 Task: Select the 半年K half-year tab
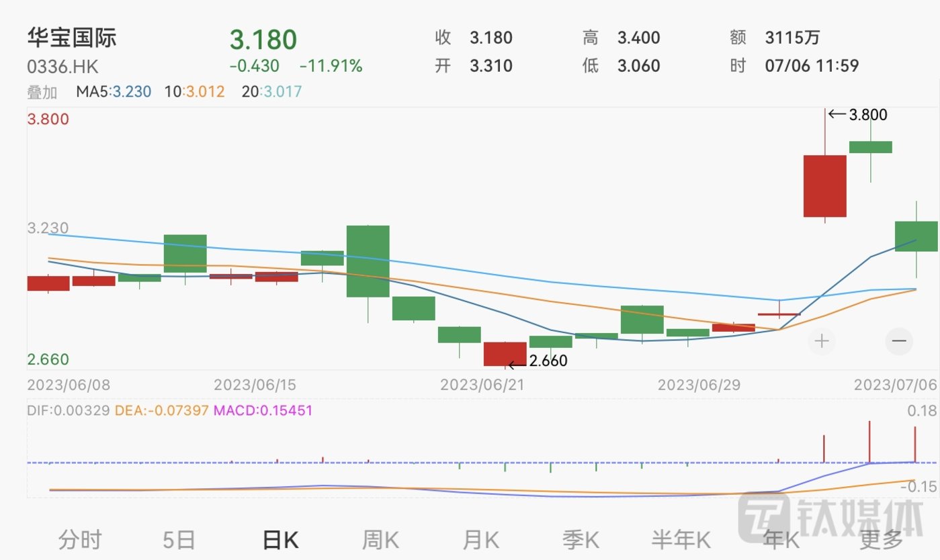(x=681, y=539)
